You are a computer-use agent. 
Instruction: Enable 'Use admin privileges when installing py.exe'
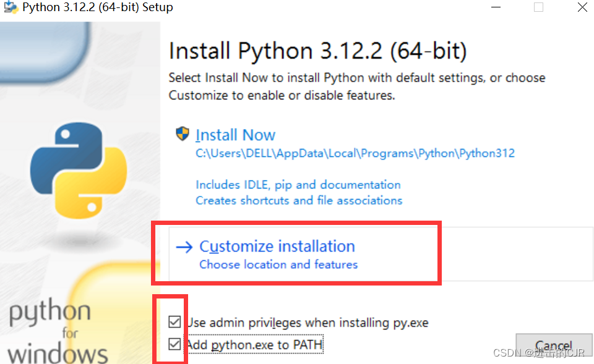[174, 321]
